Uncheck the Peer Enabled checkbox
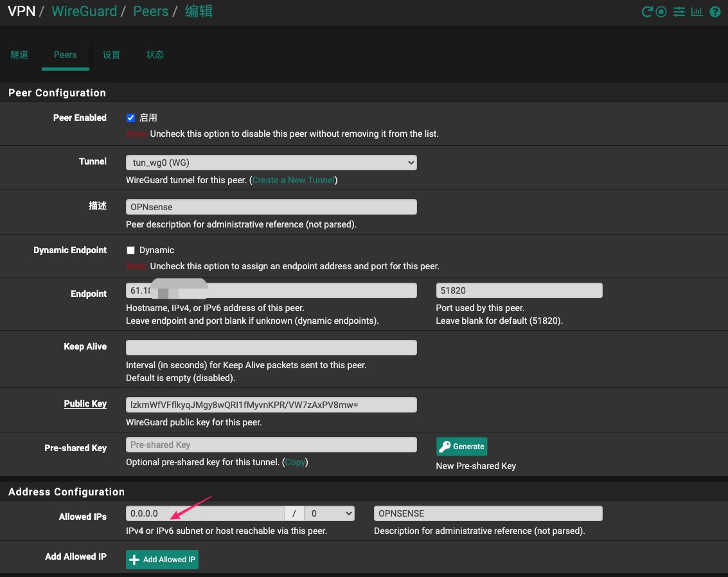Image resolution: width=728 pixels, height=577 pixels. [x=131, y=118]
